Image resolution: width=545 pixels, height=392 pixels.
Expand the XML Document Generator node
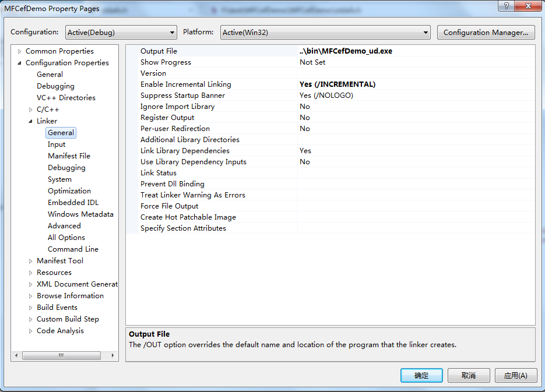[30, 284]
